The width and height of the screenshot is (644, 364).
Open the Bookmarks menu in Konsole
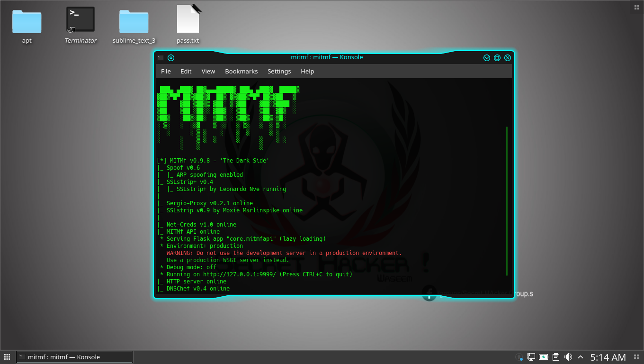pos(241,71)
